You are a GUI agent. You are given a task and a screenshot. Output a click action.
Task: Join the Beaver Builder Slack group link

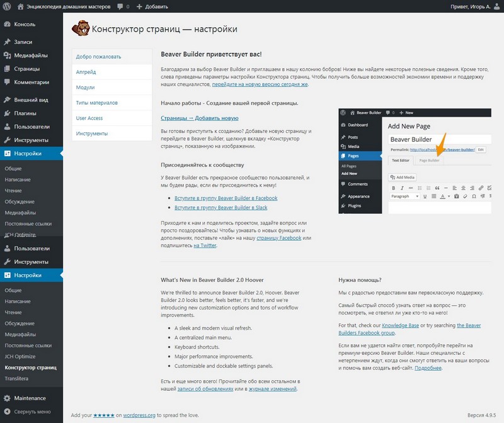pyautogui.click(x=221, y=208)
